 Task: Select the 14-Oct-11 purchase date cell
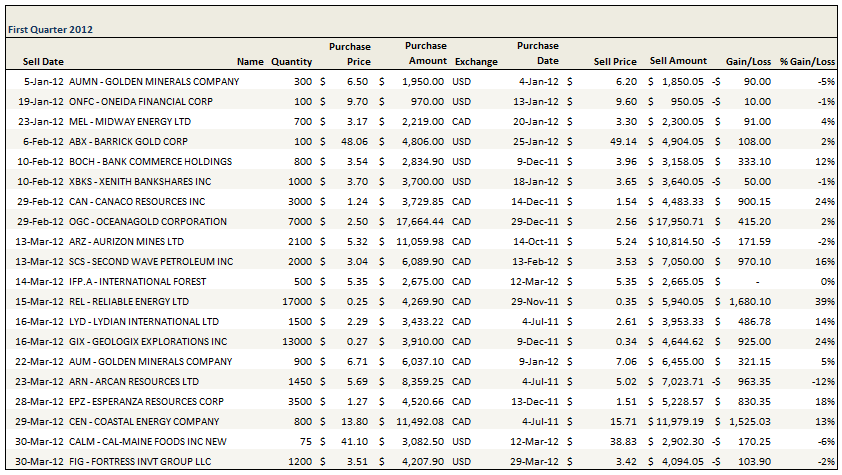(536, 242)
